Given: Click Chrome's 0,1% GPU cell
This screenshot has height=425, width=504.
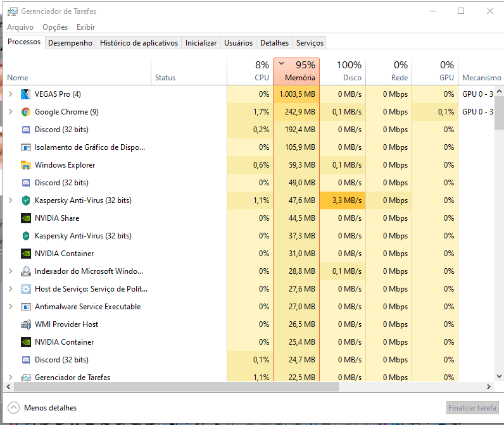Looking at the screenshot, I should pos(435,112).
